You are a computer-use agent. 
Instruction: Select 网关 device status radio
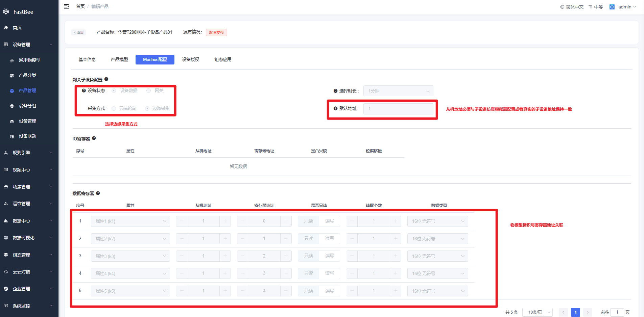148,90
